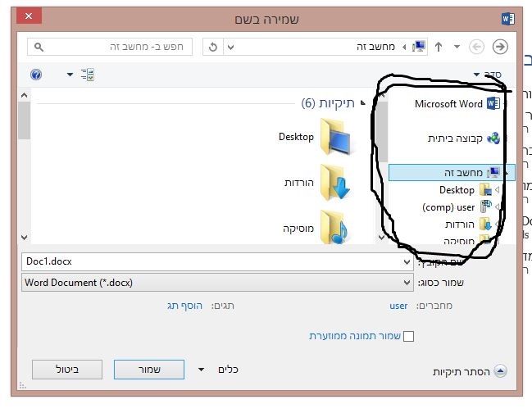
Task: Click the user author link
Action: tap(398, 306)
